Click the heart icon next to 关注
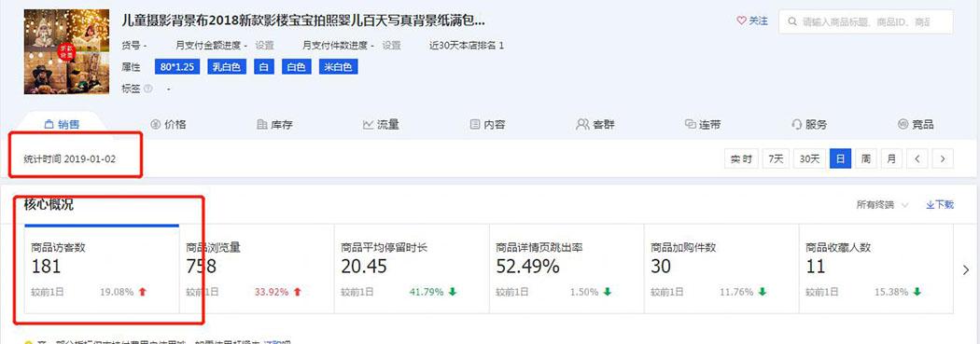Viewport: 980px width, 344px height. pos(741,21)
